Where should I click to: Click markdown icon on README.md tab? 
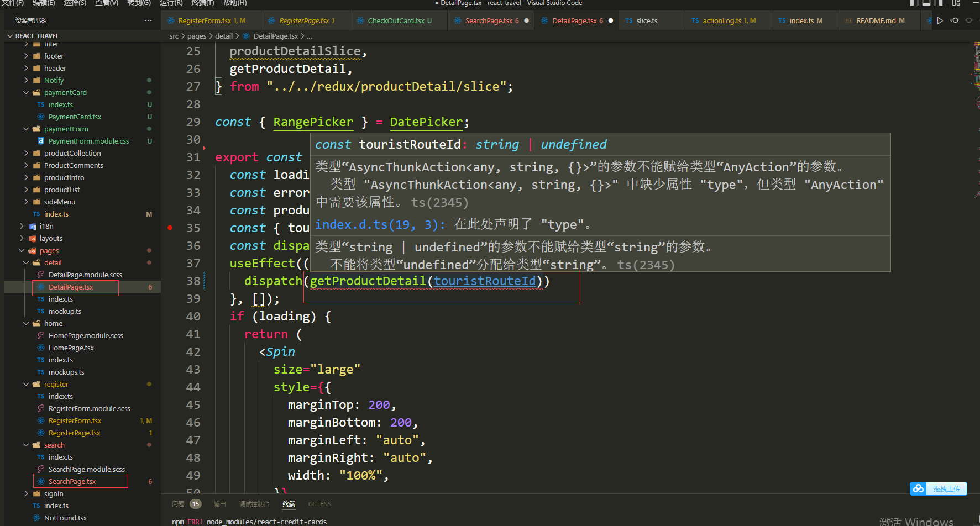[x=848, y=20]
